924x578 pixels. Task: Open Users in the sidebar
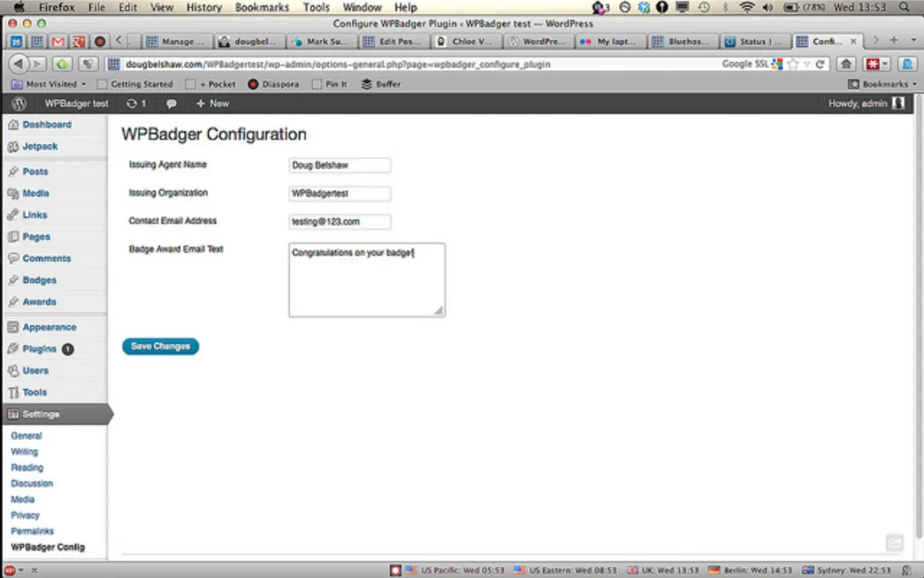[35, 371]
